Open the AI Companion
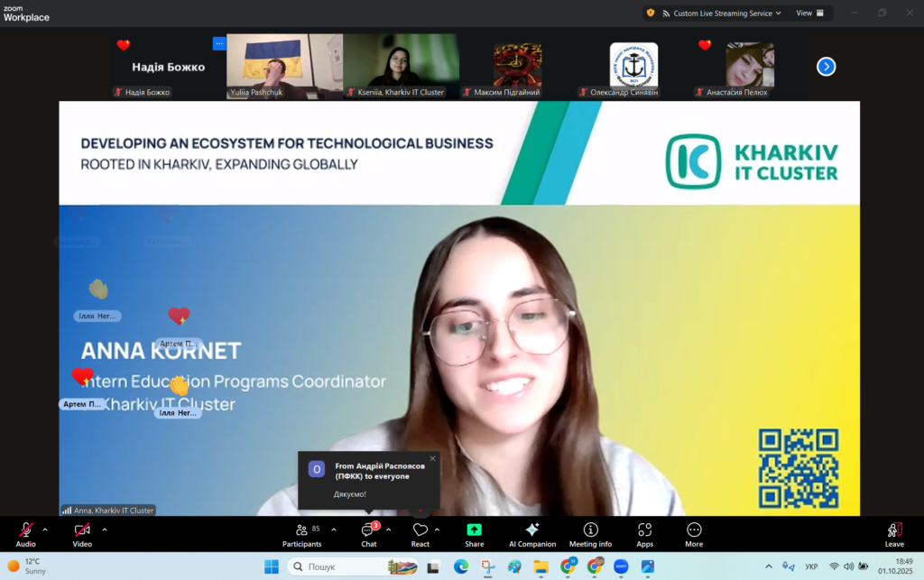The height and width of the screenshot is (580, 924). coord(531,530)
